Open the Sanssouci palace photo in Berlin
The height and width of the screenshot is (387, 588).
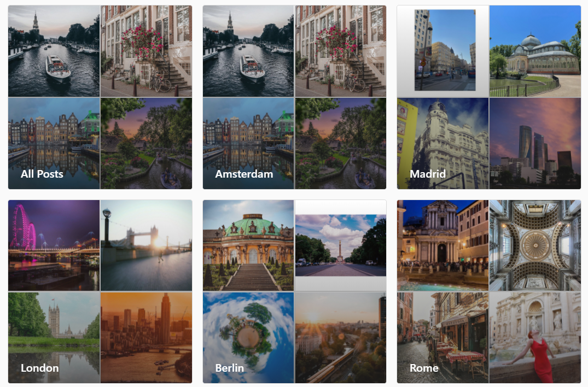point(248,245)
